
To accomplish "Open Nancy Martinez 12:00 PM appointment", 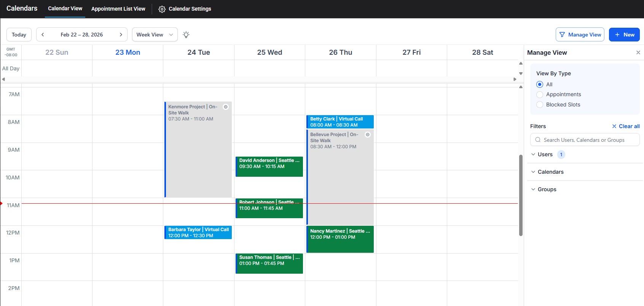I will [340, 239].
